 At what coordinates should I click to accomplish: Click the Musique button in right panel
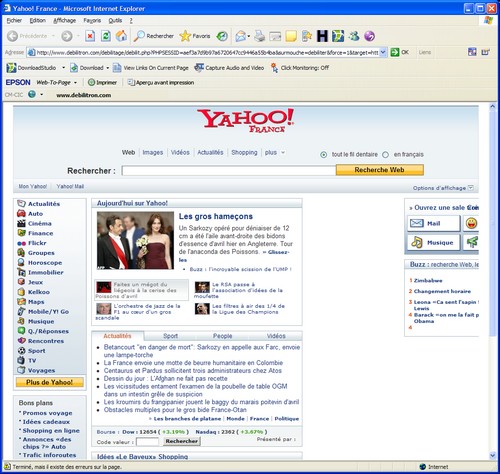click(434, 243)
